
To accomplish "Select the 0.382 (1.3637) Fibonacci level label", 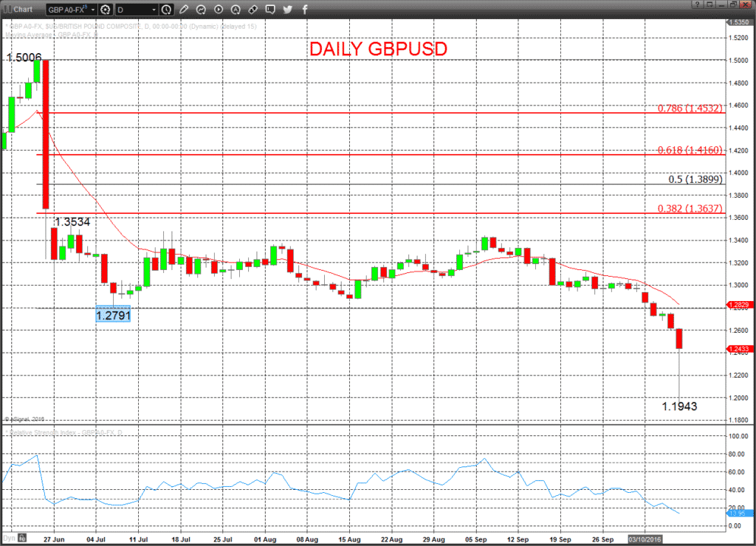I will (x=690, y=208).
